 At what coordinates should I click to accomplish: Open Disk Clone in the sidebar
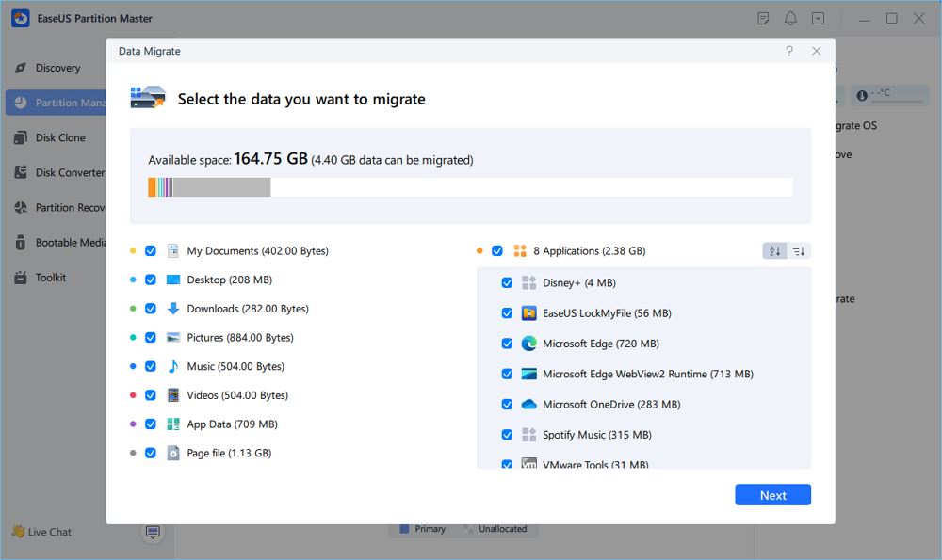click(60, 137)
